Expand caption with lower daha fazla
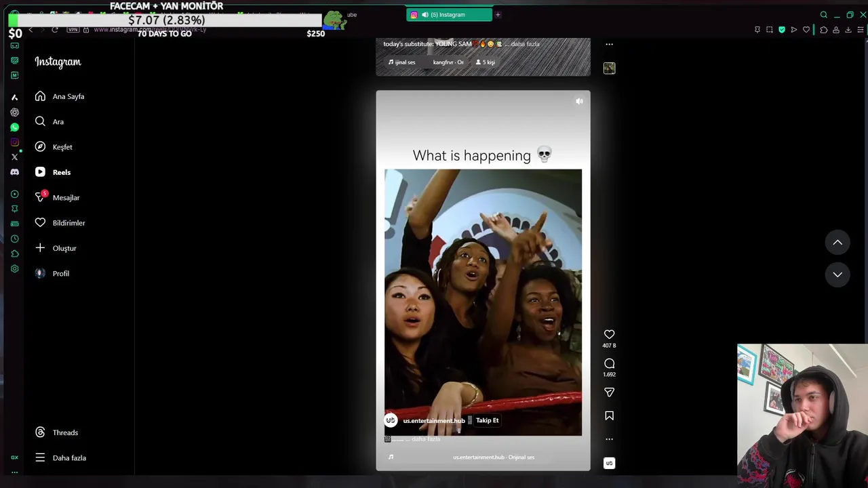The width and height of the screenshot is (868, 488). point(426,439)
